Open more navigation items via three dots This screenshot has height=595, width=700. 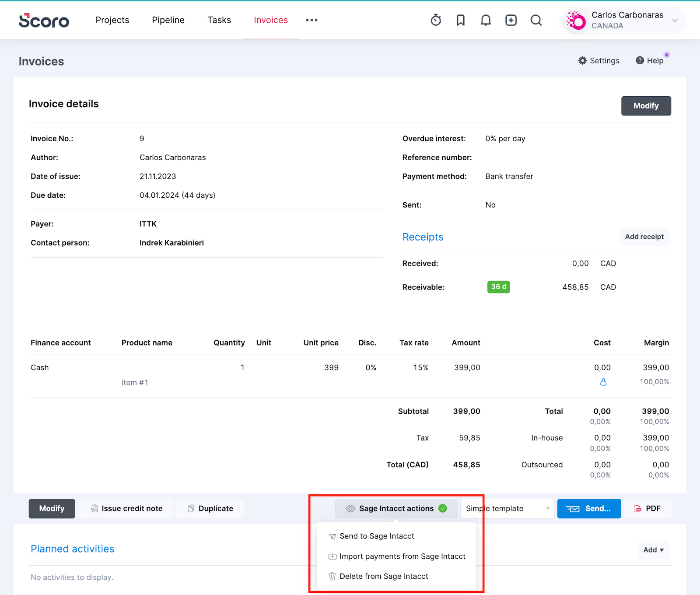click(311, 20)
